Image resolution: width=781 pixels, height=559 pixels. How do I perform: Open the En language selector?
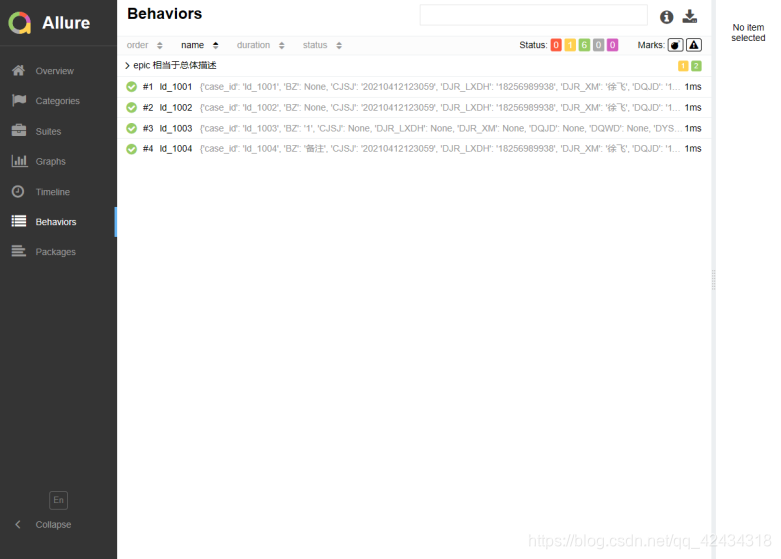click(58, 500)
